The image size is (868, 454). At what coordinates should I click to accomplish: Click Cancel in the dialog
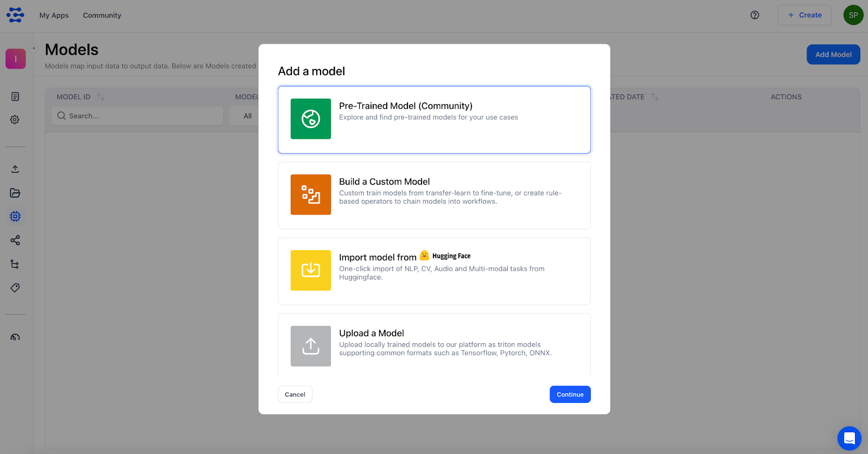(x=295, y=394)
